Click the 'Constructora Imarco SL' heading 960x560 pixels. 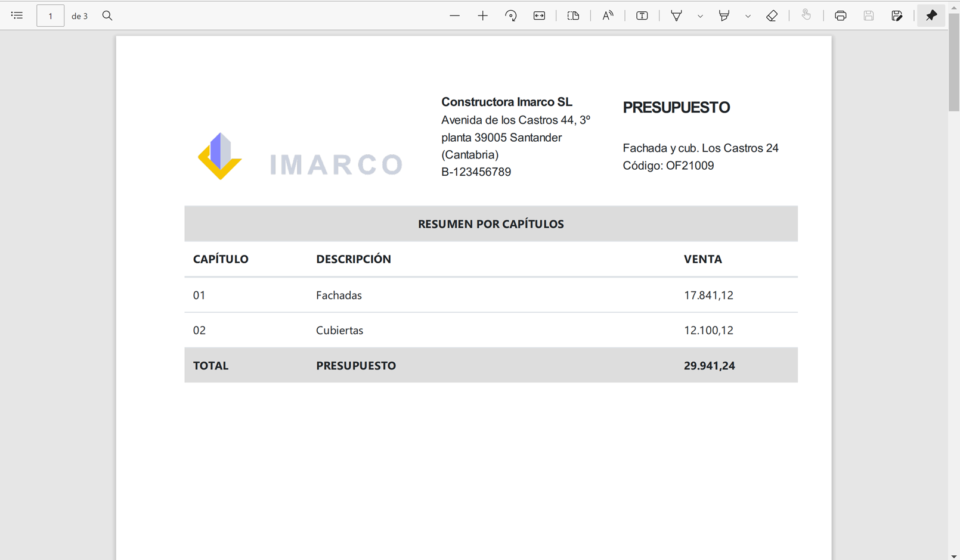click(507, 102)
